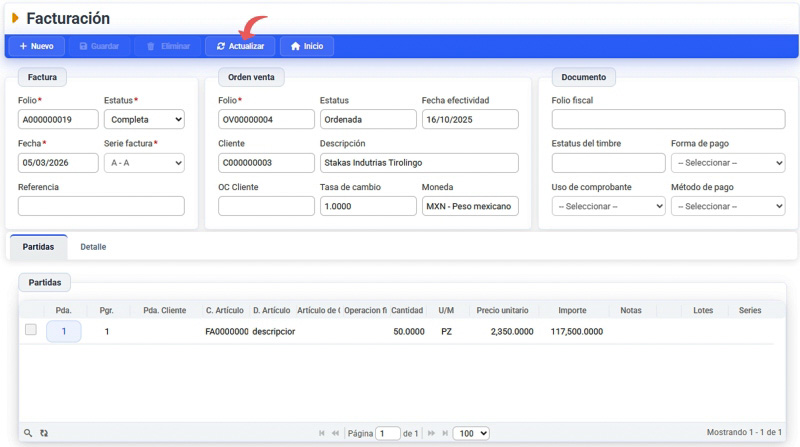Screen dimensions: 800x447
Task: Click the Cantidad column header
Action: [x=407, y=310]
